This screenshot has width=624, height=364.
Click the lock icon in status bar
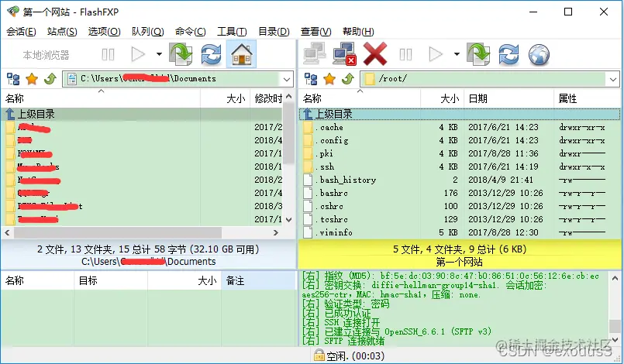[x=319, y=355]
